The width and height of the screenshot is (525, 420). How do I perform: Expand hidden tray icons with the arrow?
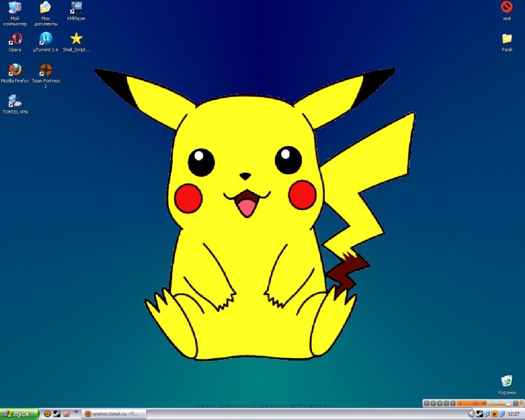tap(472, 415)
